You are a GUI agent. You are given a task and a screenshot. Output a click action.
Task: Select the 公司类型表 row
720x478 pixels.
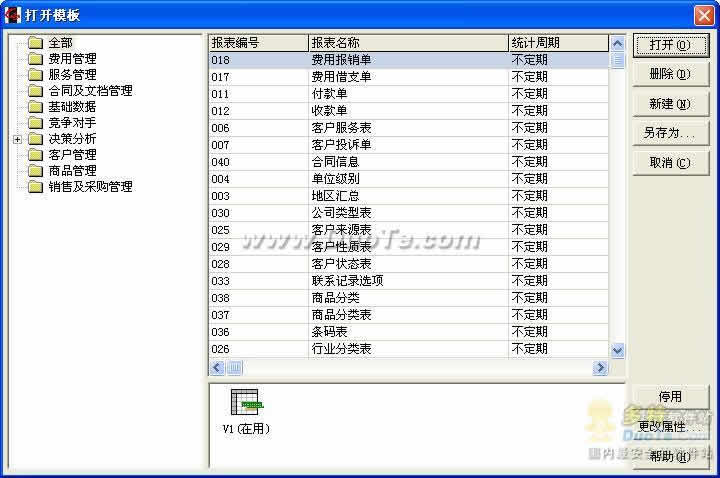pyautogui.click(x=409, y=213)
